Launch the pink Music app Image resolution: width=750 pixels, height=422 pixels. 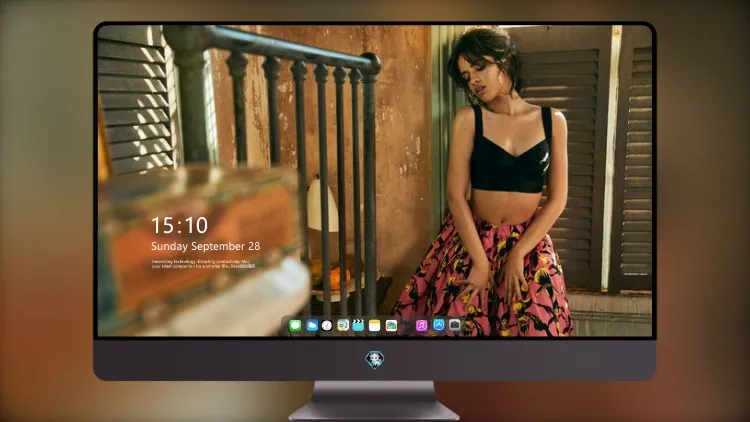pyautogui.click(x=421, y=326)
